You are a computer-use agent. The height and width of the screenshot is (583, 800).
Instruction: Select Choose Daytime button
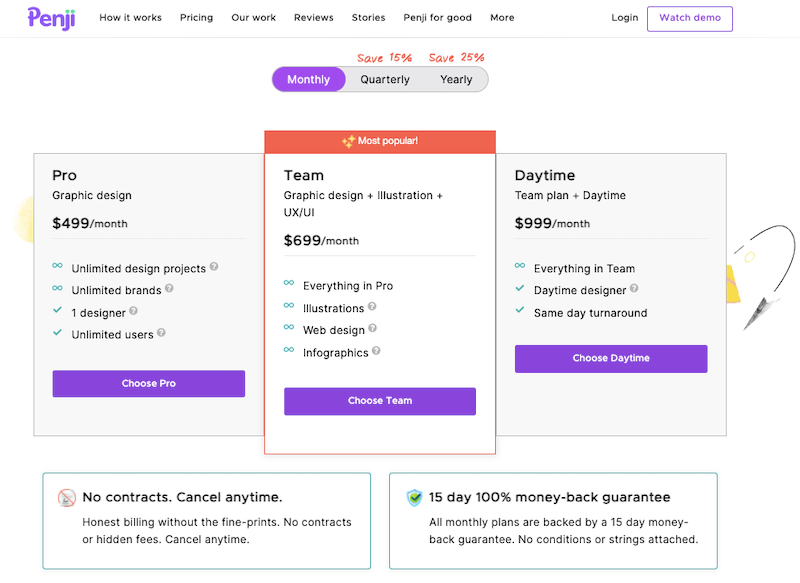click(x=611, y=359)
